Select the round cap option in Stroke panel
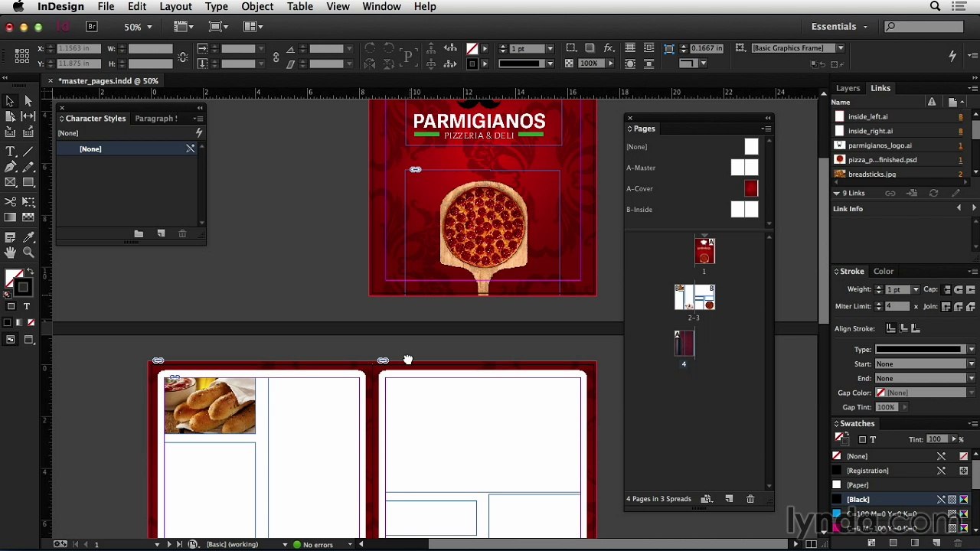This screenshot has height=551, width=980. [959, 289]
